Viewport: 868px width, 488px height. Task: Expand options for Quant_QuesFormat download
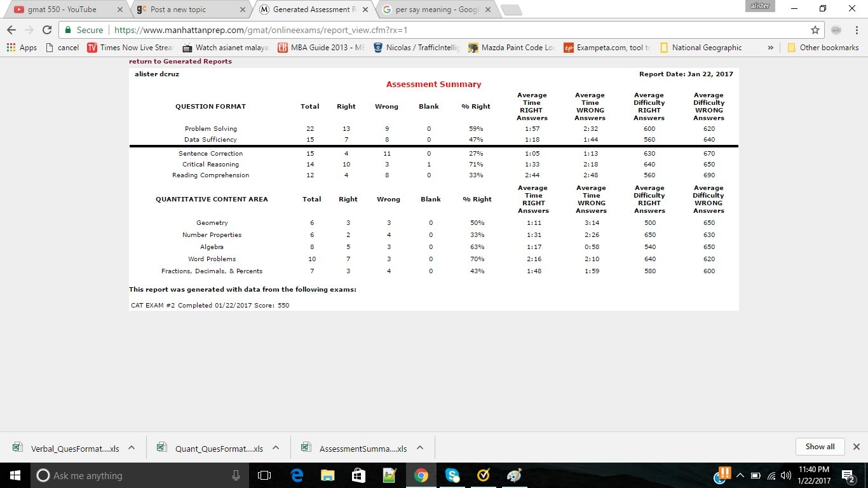click(x=276, y=447)
